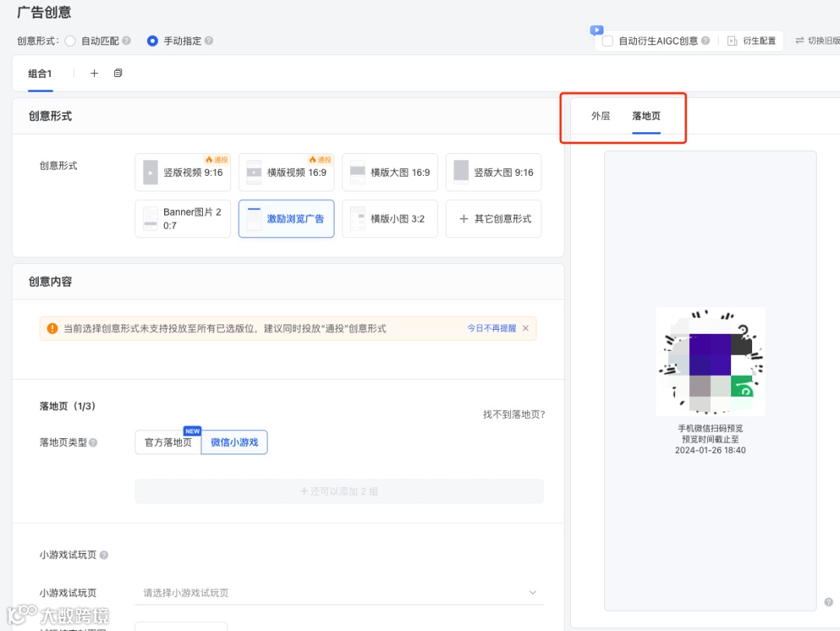Select 微信小游戏 landing page type
840x631 pixels.
point(234,442)
